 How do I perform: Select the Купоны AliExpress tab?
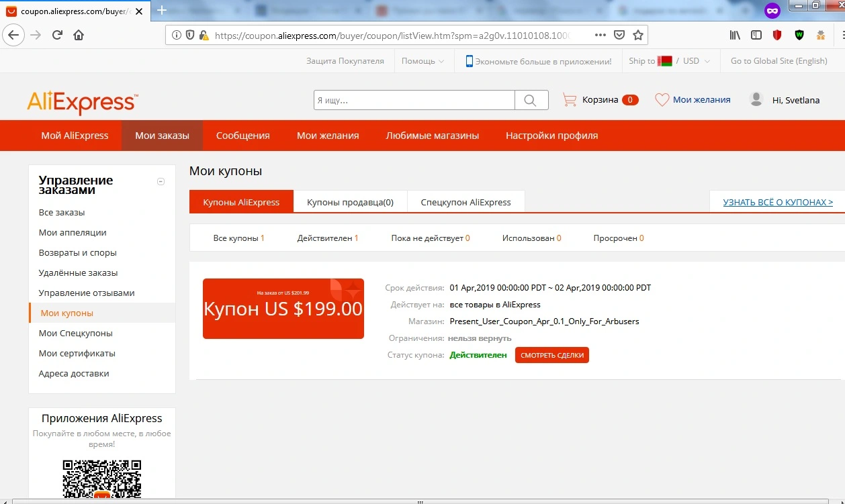(x=241, y=202)
